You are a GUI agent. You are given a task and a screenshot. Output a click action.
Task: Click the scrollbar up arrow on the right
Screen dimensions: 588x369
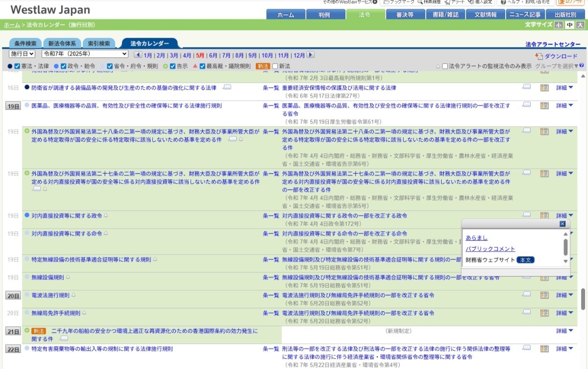[x=583, y=76]
